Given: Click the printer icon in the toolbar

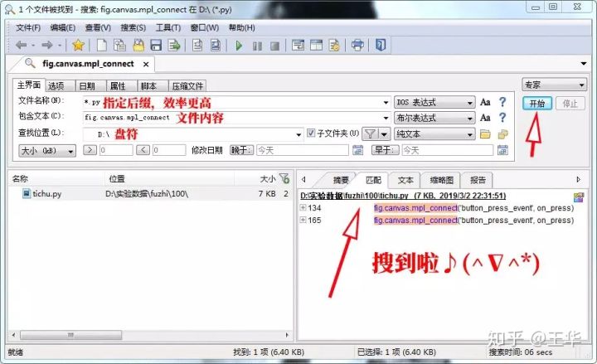Looking at the screenshot, I should click(x=357, y=45).
